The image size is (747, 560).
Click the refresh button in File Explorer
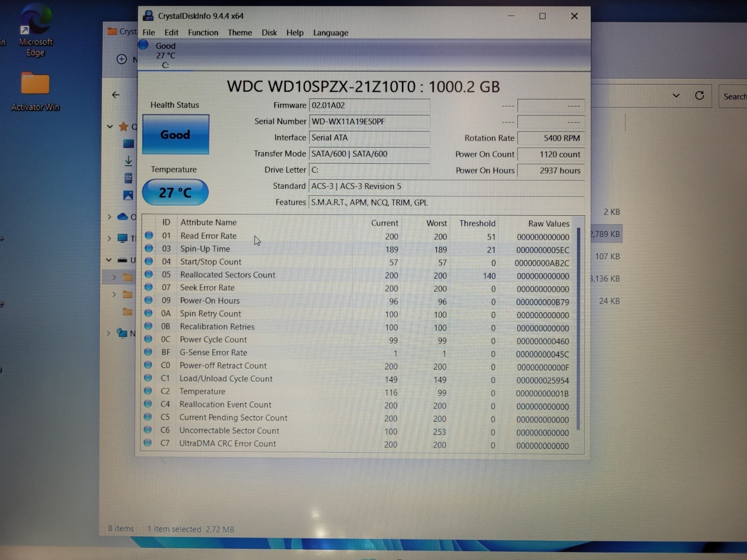tap(699, 96)
